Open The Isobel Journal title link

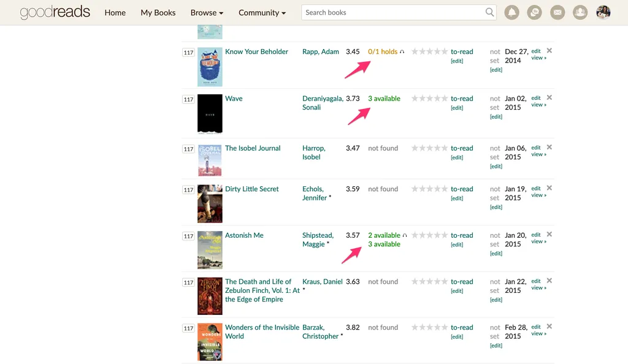pos(252,148)
